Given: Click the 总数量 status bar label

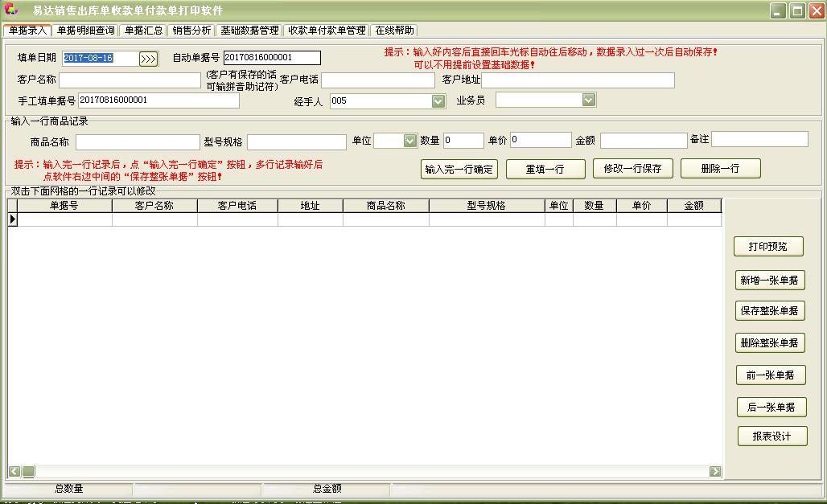Looking at the screenshot, I should pos(69,489).
